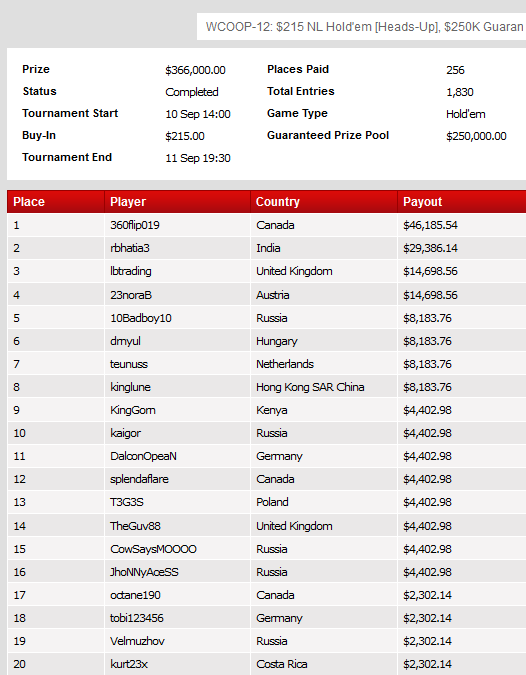Select player 360flip019 in first place
Screen dimensions: 526x675
click(x=135, y=225)
